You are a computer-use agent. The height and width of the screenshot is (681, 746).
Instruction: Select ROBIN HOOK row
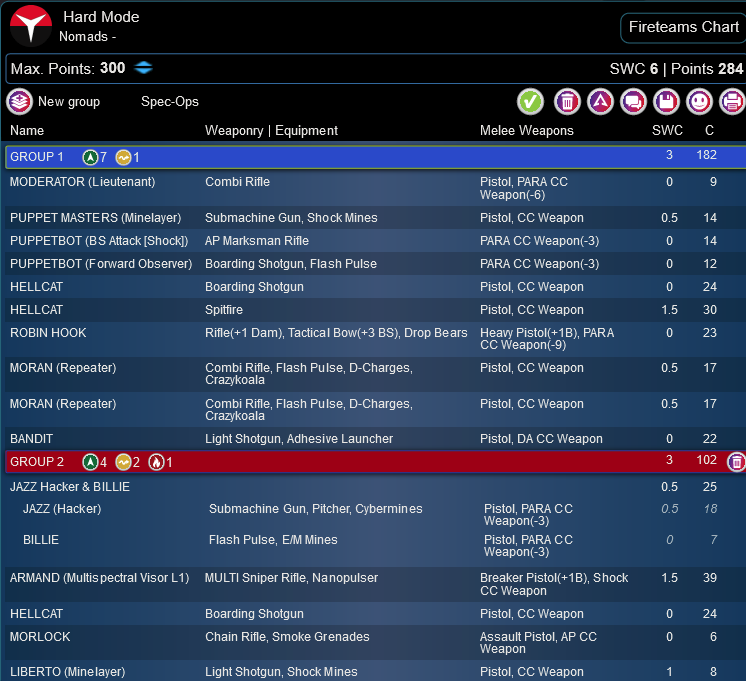(x=375, y=338)
